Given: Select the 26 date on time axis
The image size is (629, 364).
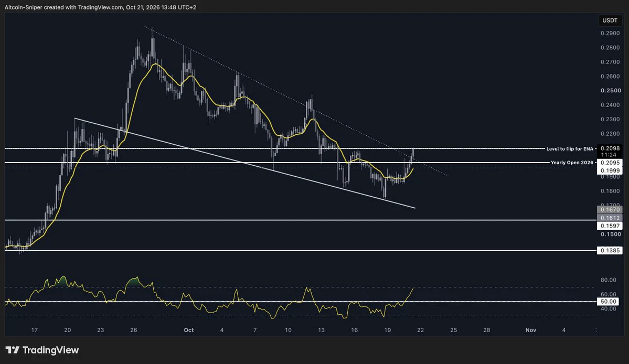Looking at the screenshot, I should (134, 330).
